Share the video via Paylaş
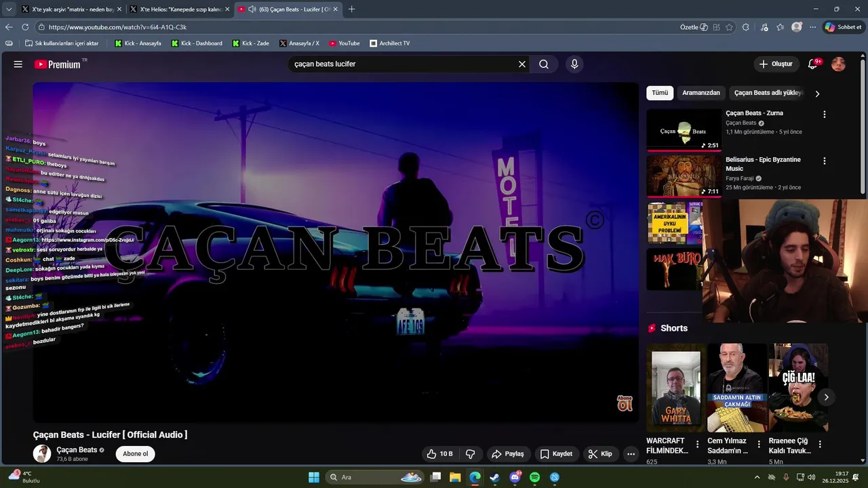868x488 pixels. tap(508, 454)
